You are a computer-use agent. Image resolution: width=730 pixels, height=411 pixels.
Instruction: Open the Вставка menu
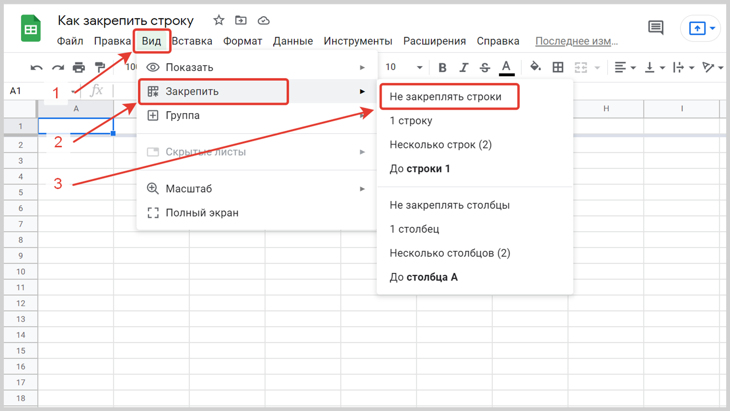[x=192, y=41]
